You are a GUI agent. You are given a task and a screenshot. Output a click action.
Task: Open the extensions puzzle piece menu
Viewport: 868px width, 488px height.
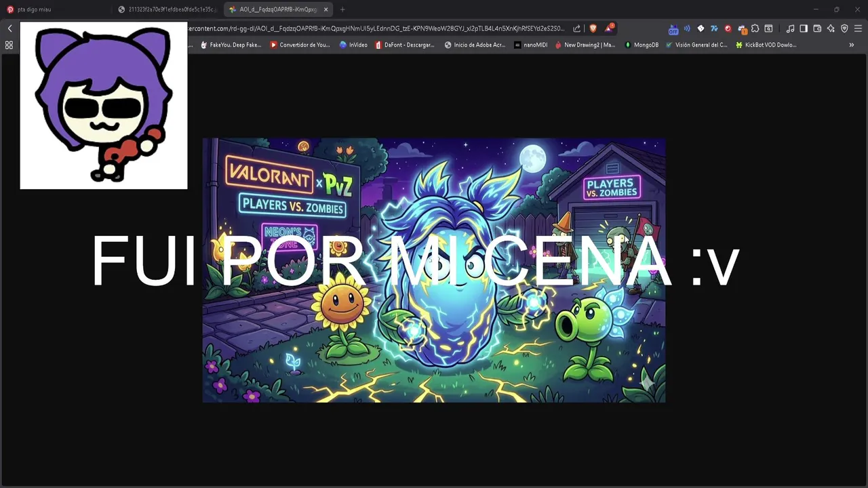[x=755, y=28]
